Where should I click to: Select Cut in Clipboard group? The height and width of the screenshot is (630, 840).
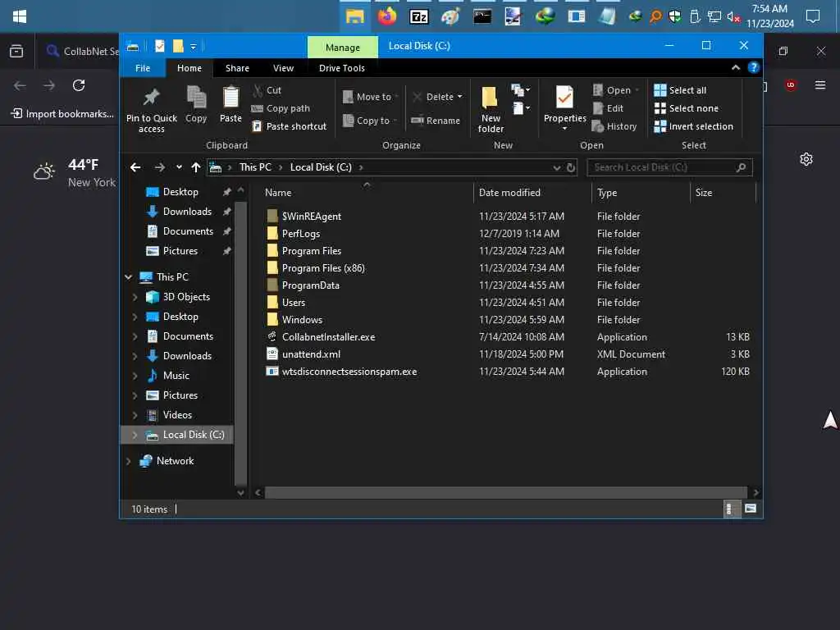(x=267, y=90)
